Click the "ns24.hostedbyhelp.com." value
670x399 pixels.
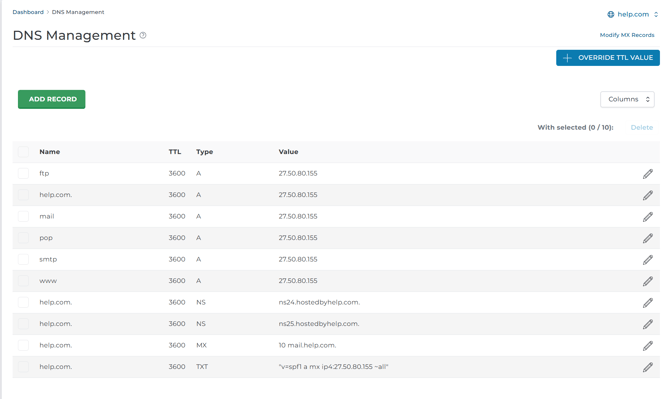319,302
